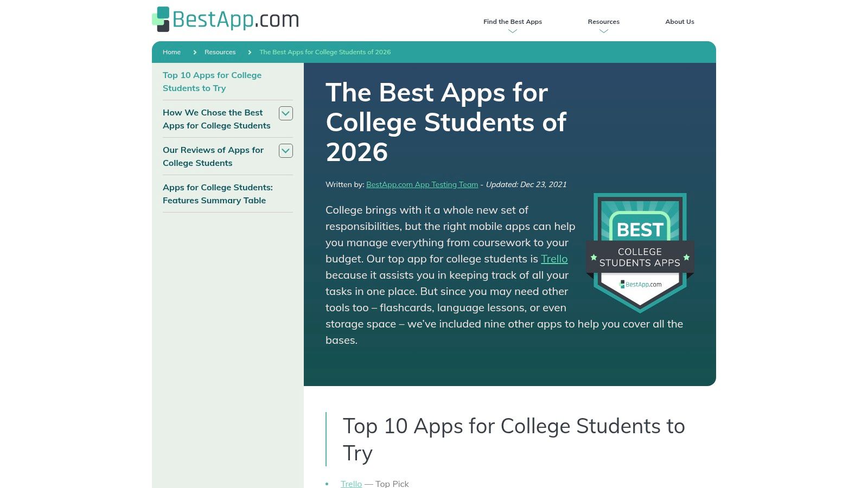Click the current page breadcrumb title

pos(325,52)
